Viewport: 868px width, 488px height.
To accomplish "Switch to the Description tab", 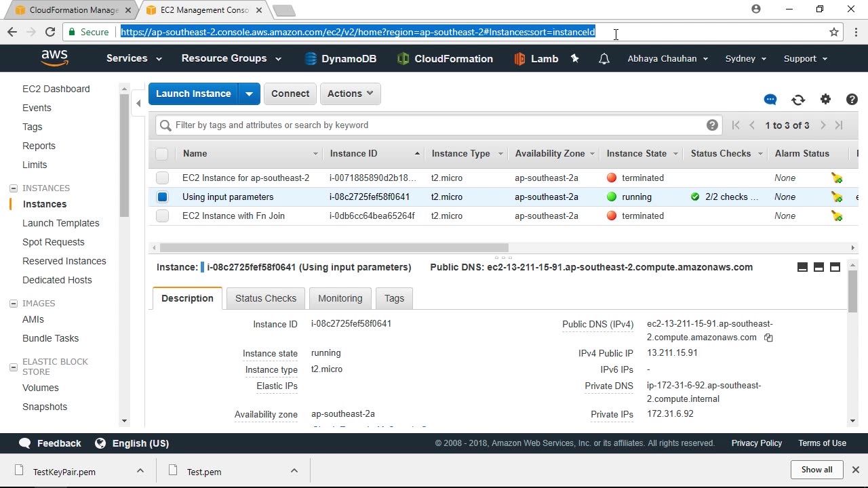I will point(187,298).
